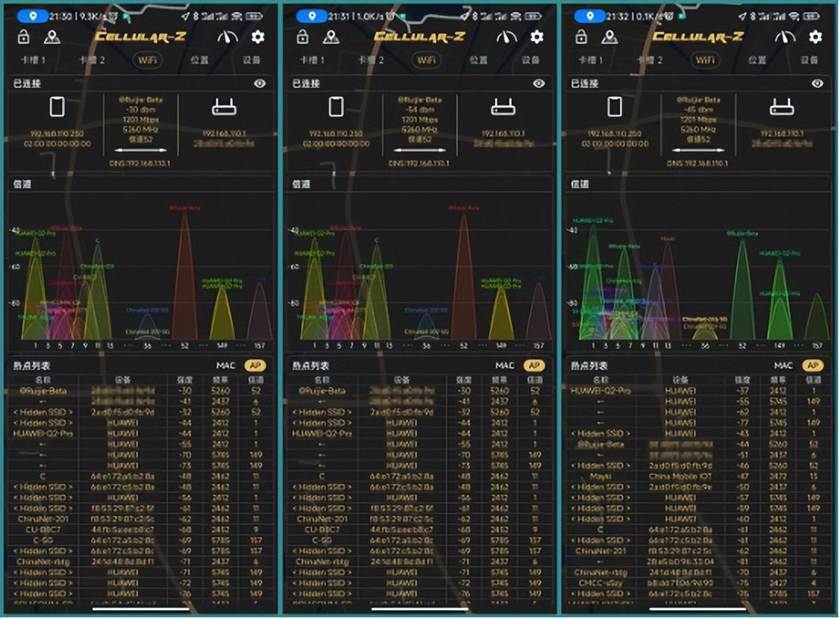Tap the 热点列表 heading in the 21:31 screen
Viewport: 840px width, 619px height.
[x=311, y=366]
